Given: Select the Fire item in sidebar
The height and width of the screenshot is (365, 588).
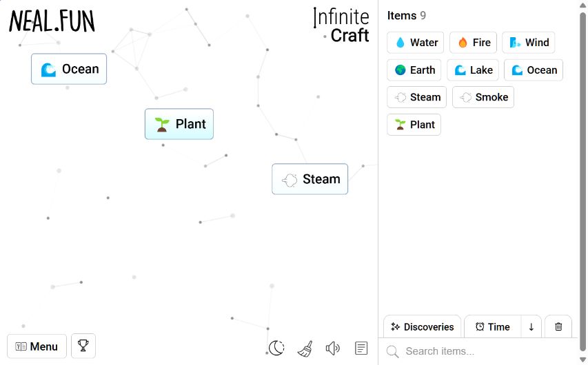Looking at the screenshot, I should pos(473,42).
